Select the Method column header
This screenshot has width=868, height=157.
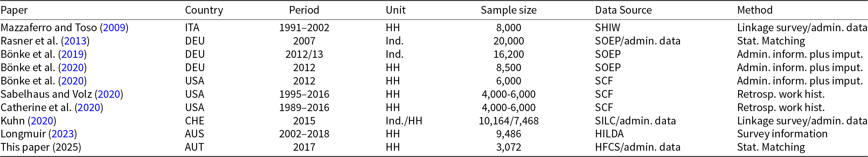[755, 10]
